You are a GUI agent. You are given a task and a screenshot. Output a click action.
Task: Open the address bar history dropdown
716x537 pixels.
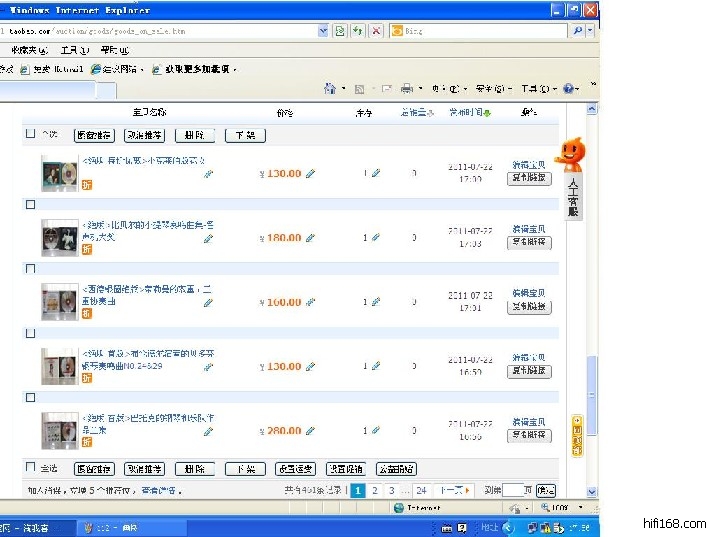coord(323,31)
